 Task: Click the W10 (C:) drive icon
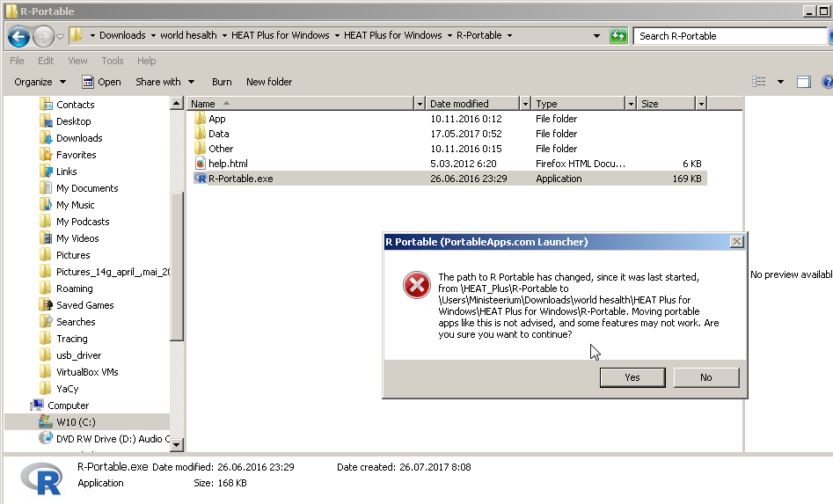coord(46,421)
